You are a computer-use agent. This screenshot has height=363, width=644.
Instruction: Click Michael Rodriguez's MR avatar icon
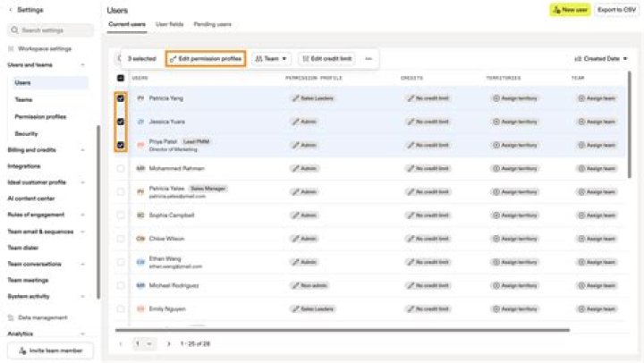tap(140, 285)
